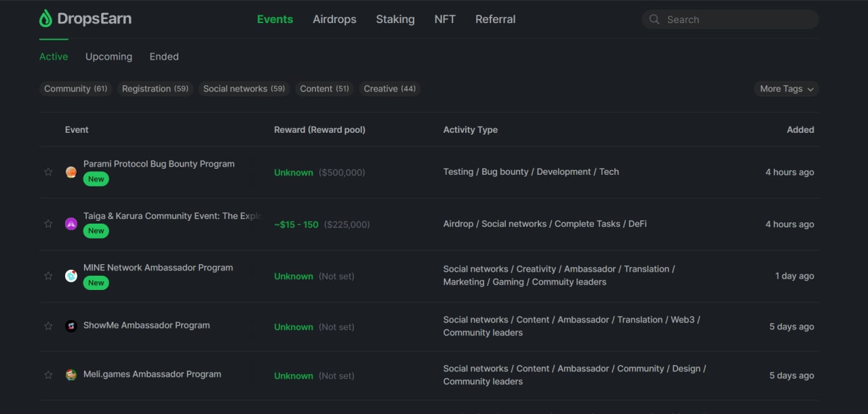Open the Staking page
This screenshot has width=868, height=414.
[395, 19]
